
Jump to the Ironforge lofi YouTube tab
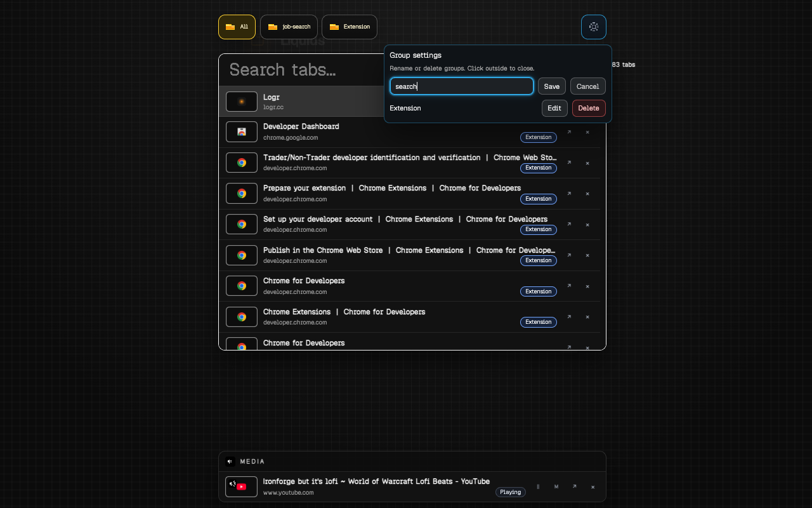[574, 486]
